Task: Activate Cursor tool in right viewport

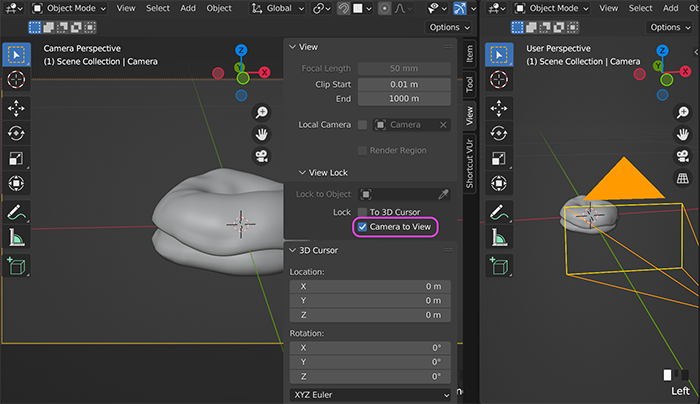Action: pyautogui.click(x=499, y=80)
